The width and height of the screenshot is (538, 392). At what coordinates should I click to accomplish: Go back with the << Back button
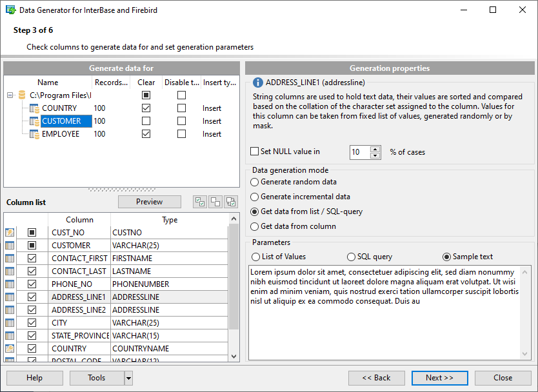[376, 378]
